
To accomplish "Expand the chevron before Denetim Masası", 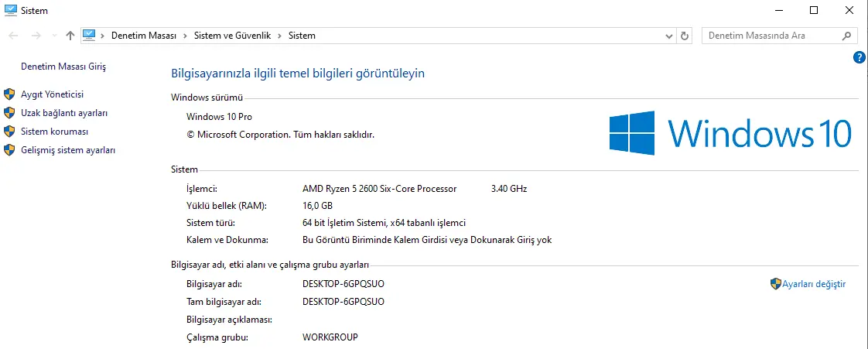I will pyautogui.click(x=102, y=36).
